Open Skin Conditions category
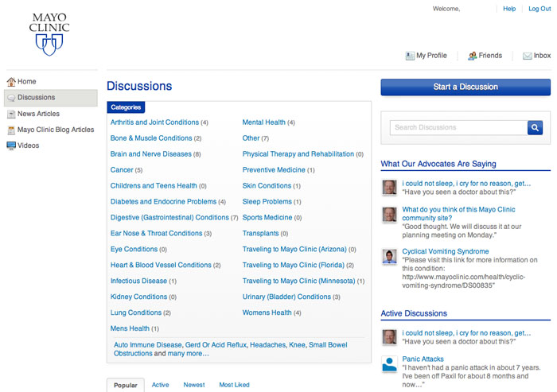The image size is (557, 392). click(267, 186)
